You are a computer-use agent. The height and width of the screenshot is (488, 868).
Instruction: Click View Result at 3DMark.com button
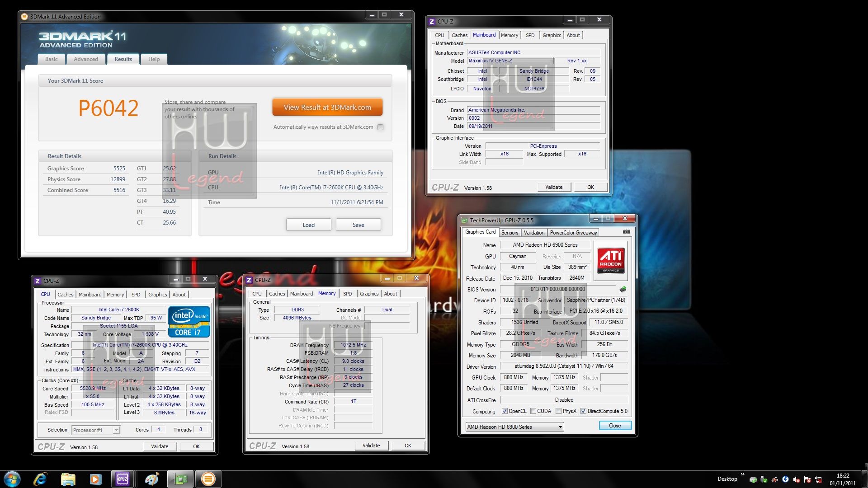[327, 108]
